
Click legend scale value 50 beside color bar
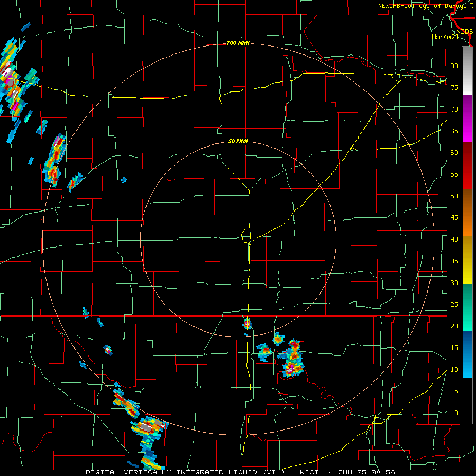[454, 196]
